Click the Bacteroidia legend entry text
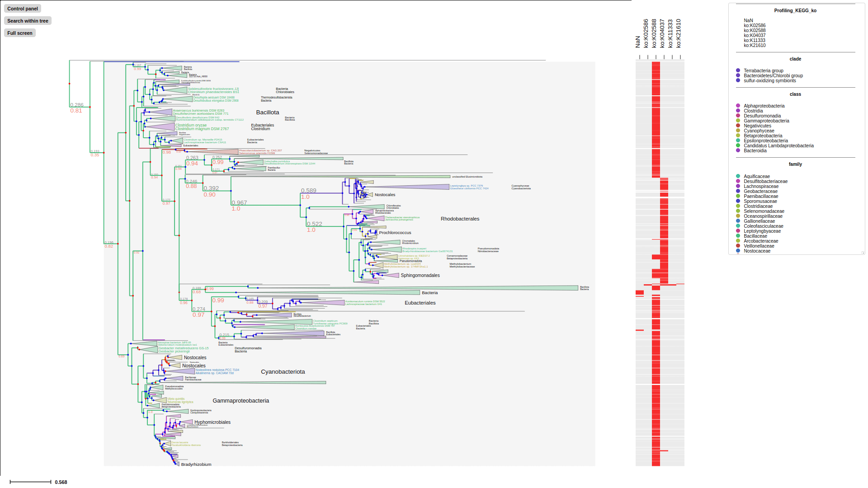Screen dimensions: 868x488 click(x=755, y=150)
